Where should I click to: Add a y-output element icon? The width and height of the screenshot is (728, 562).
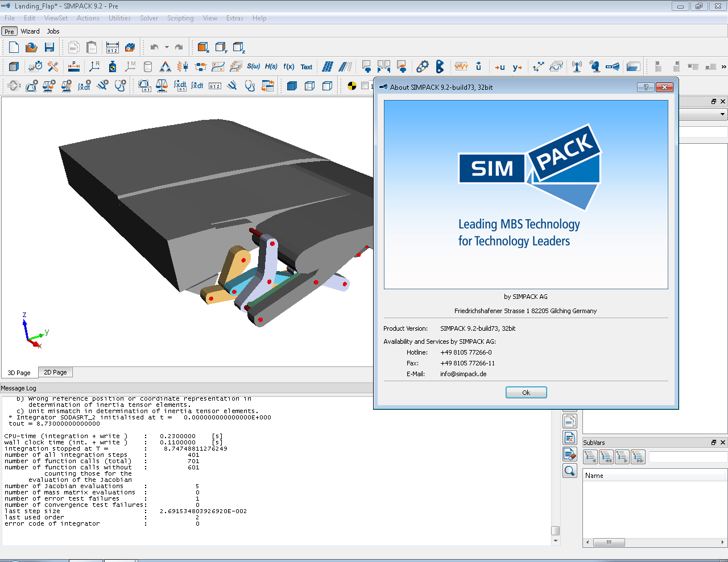click(517, 67)
